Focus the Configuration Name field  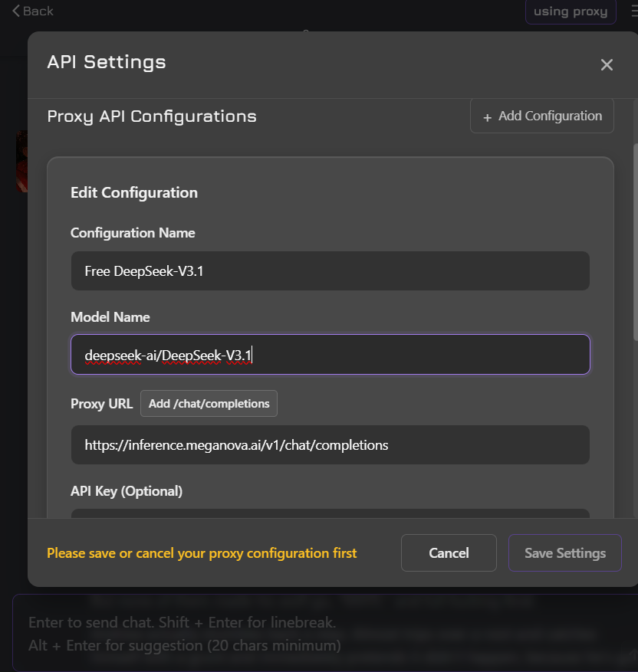coord(330,271)
